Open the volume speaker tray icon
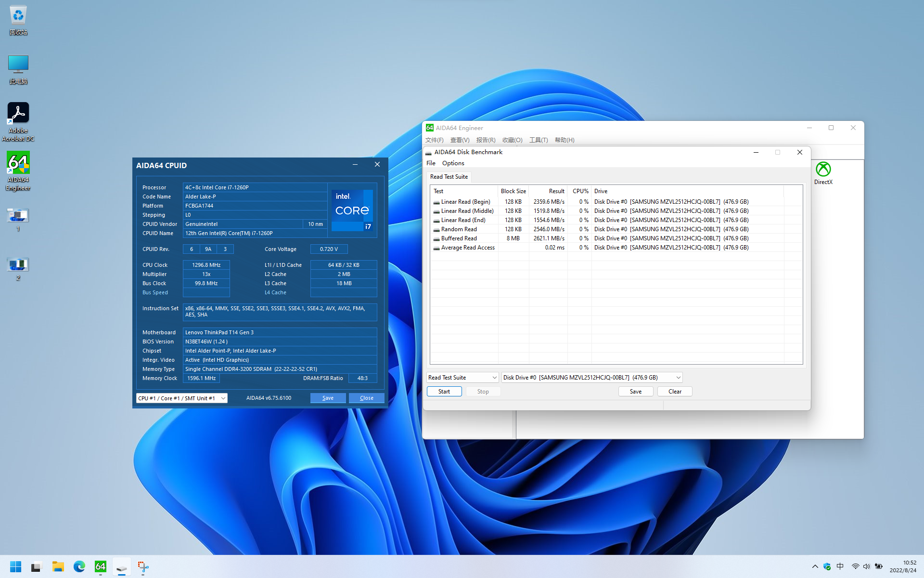 point(866,566)
